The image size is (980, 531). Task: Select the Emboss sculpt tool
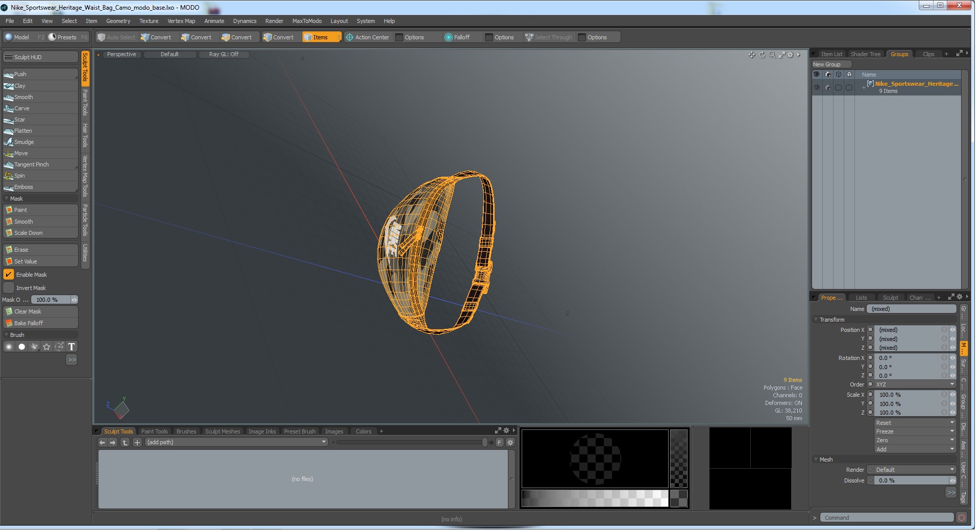pos(40,187)
